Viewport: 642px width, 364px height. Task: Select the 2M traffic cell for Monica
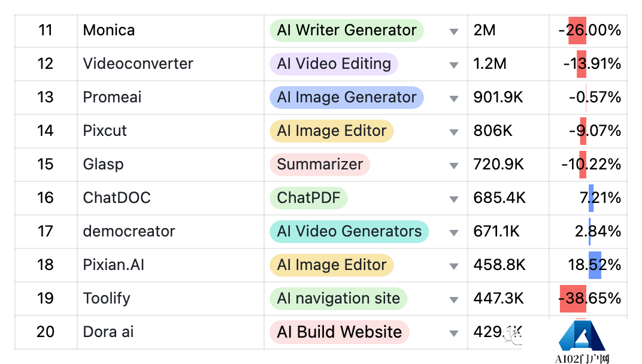click(x=485, y=31)
